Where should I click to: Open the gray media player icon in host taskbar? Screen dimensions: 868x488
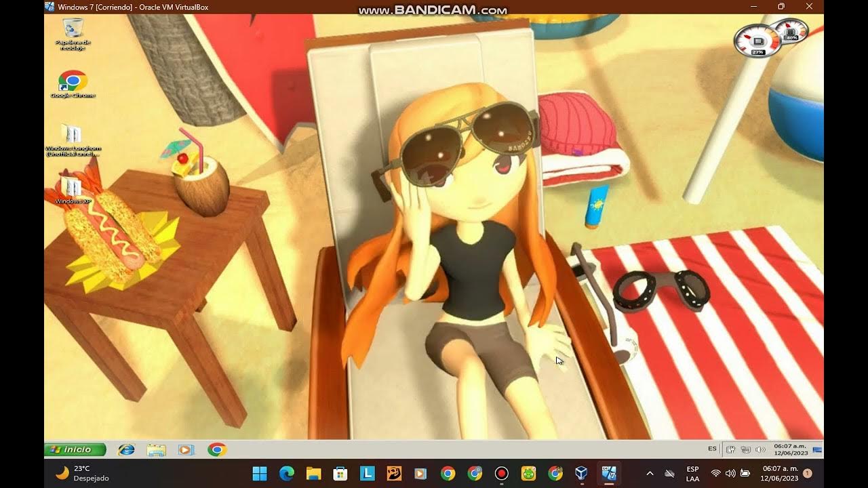pyautogui.click(x=420, y=473)
